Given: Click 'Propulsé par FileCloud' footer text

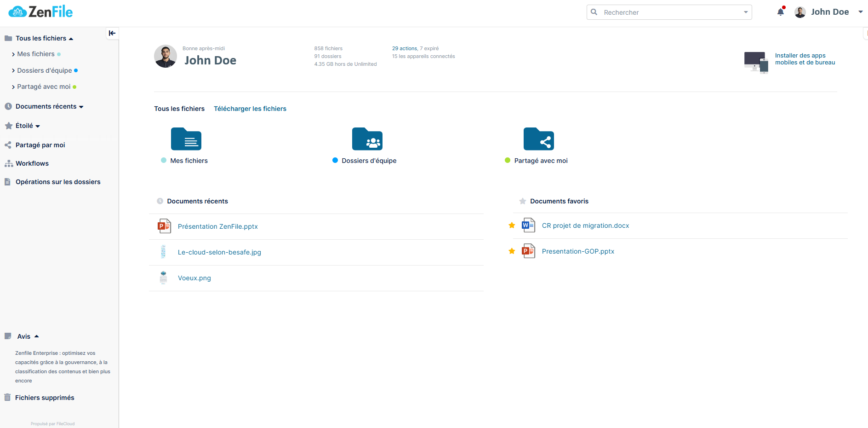Looking at the screenshot, I should click(x=52, y=424).
